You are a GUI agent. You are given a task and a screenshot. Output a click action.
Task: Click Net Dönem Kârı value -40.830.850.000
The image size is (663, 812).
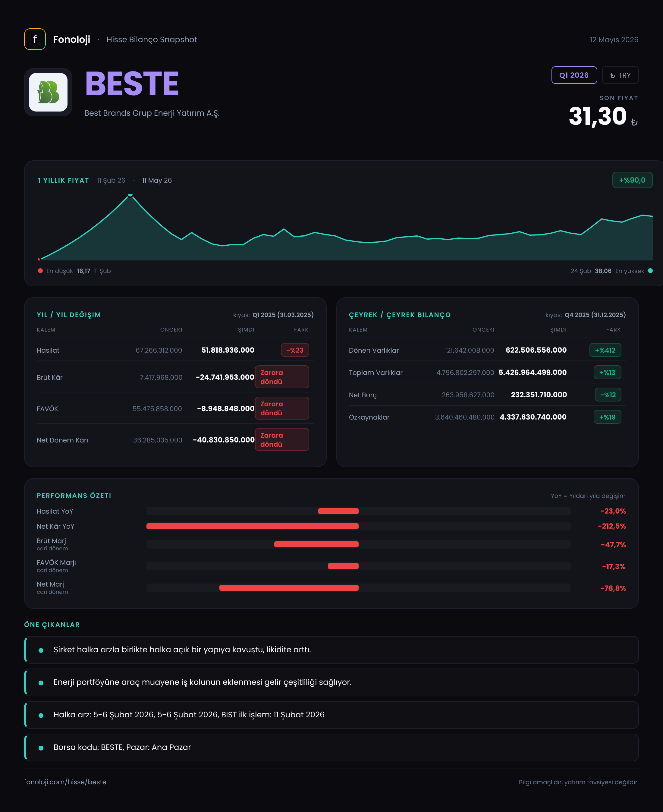click(224, 440)
